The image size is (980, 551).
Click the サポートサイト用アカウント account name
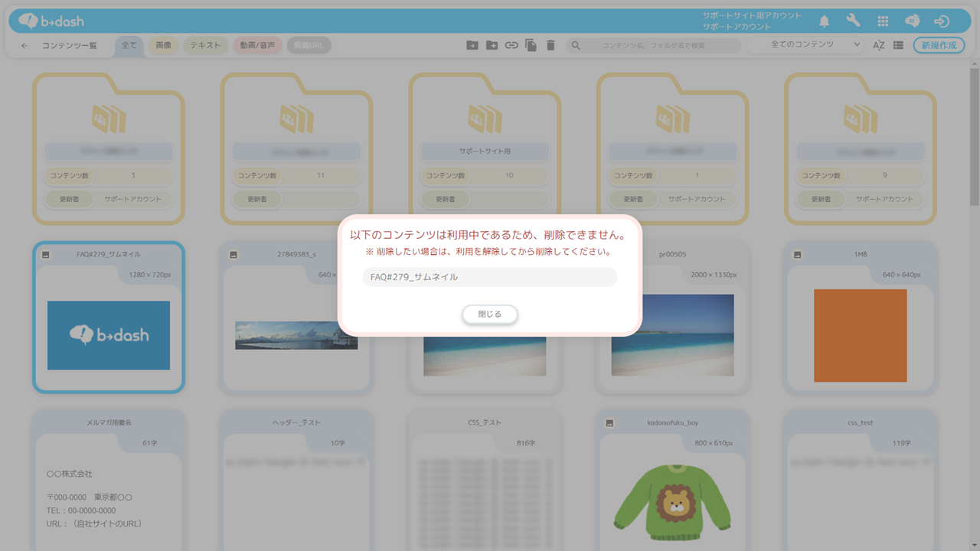click(753, 15)
